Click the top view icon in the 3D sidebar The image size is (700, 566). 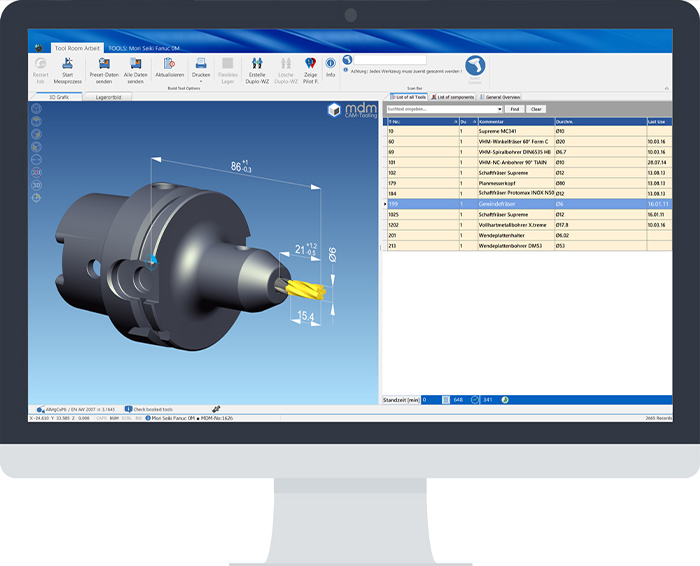36,120
